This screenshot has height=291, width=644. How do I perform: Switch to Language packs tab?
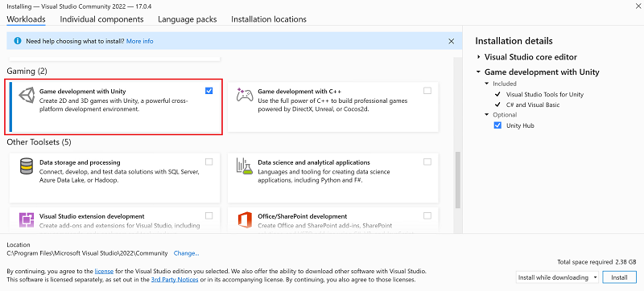tap(188, 19)
